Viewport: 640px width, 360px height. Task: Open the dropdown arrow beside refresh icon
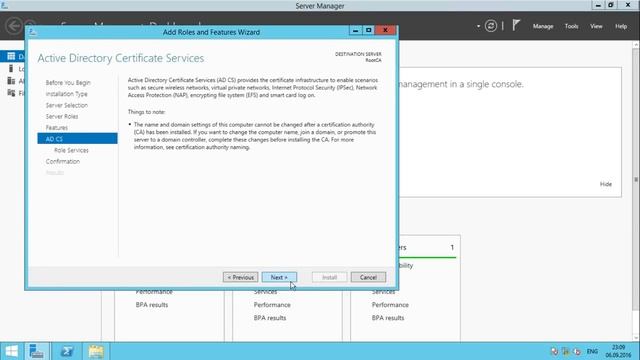[478, 27]
